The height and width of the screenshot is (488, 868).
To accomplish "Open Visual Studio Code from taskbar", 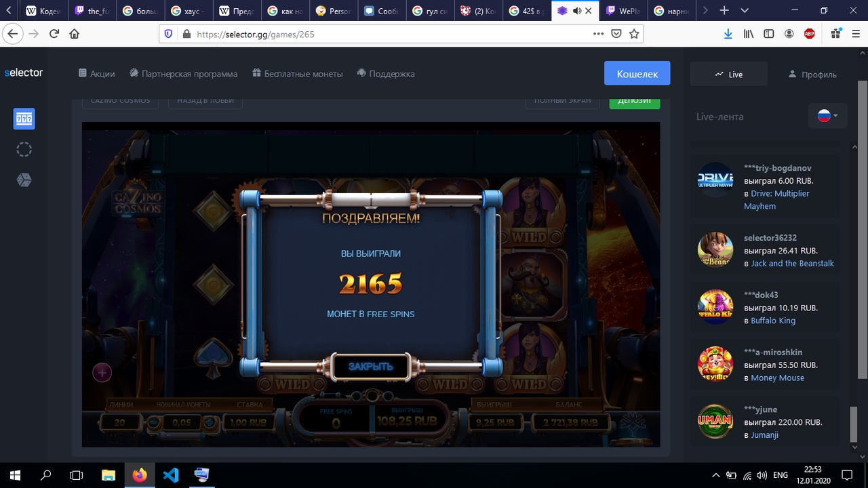I will click(171, 475).
